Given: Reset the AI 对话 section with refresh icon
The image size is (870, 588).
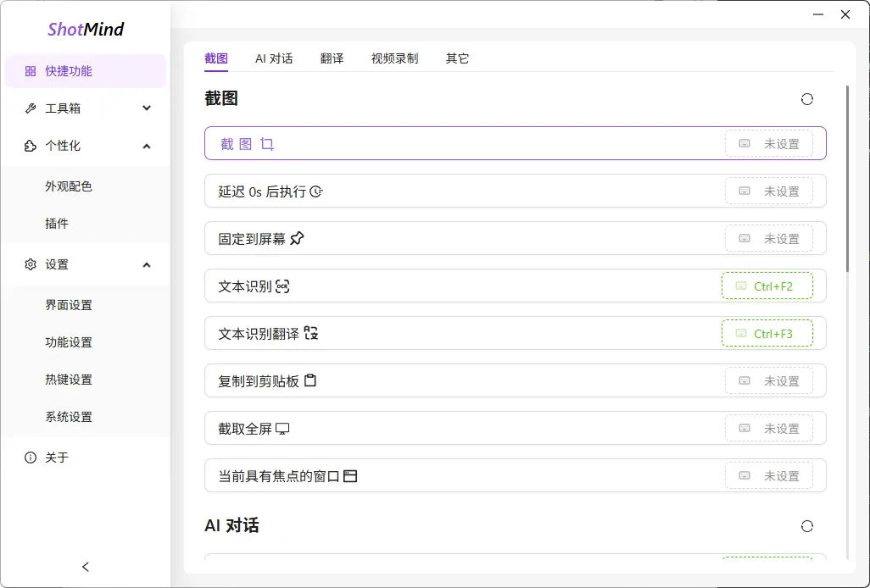Looking at the screenshot, I should 806,526.
